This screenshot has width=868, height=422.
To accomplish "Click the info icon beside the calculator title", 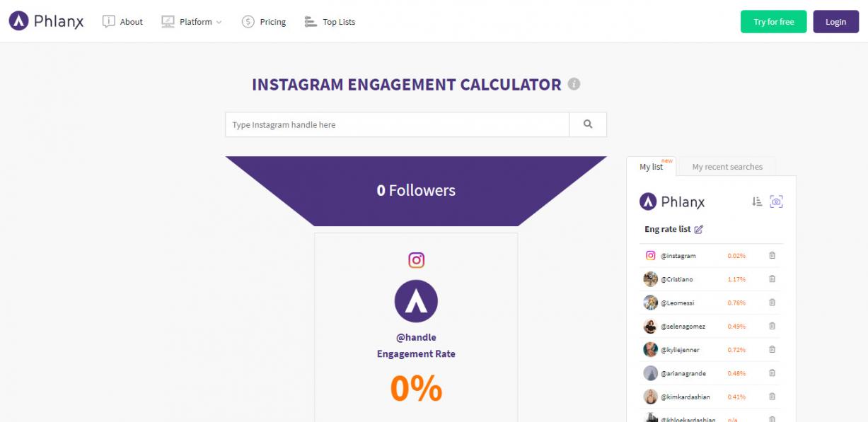I will click(574, 84).
